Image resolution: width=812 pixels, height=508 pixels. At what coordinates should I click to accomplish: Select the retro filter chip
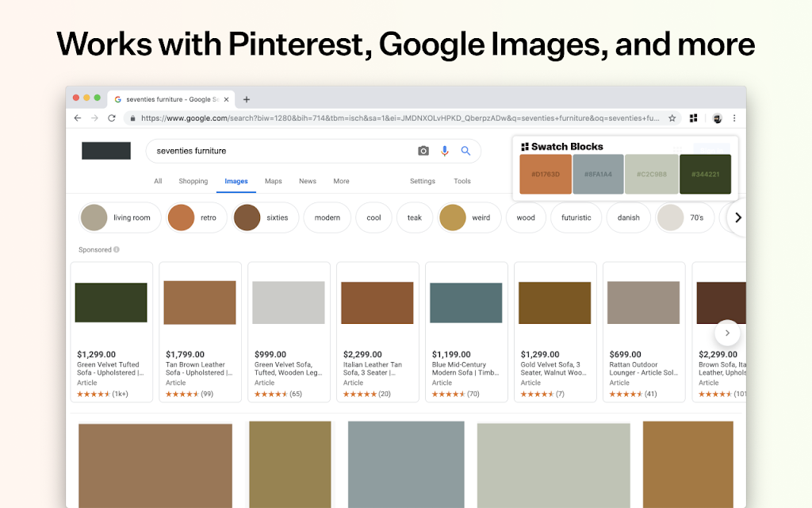[x=197, y=217]
